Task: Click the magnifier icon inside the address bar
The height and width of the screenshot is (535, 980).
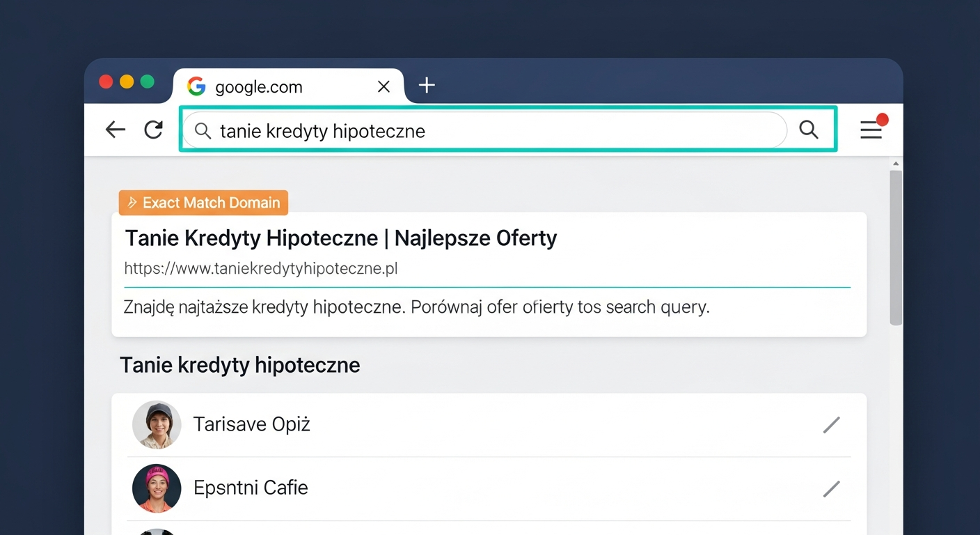Action: click(203, 131)
